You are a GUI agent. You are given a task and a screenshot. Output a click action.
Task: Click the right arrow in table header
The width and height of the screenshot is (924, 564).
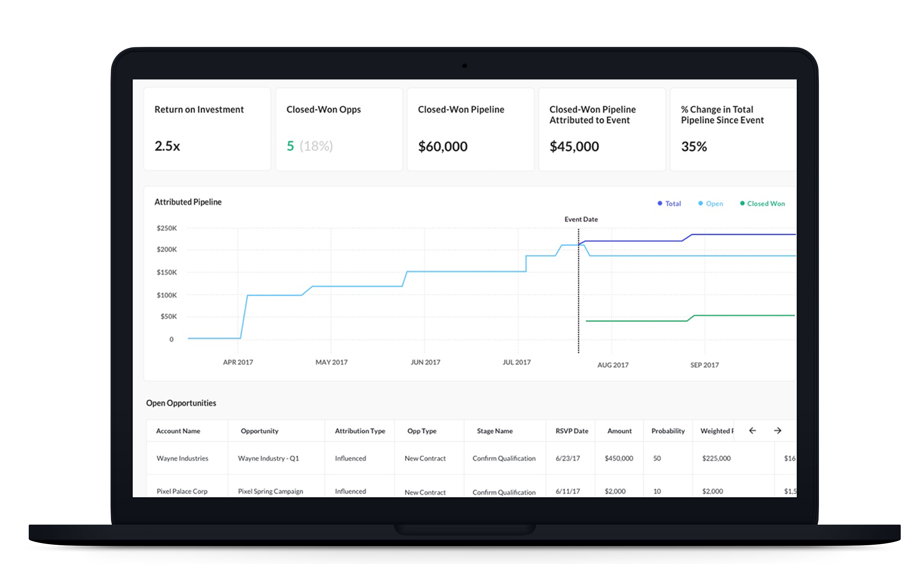(778, 430)
